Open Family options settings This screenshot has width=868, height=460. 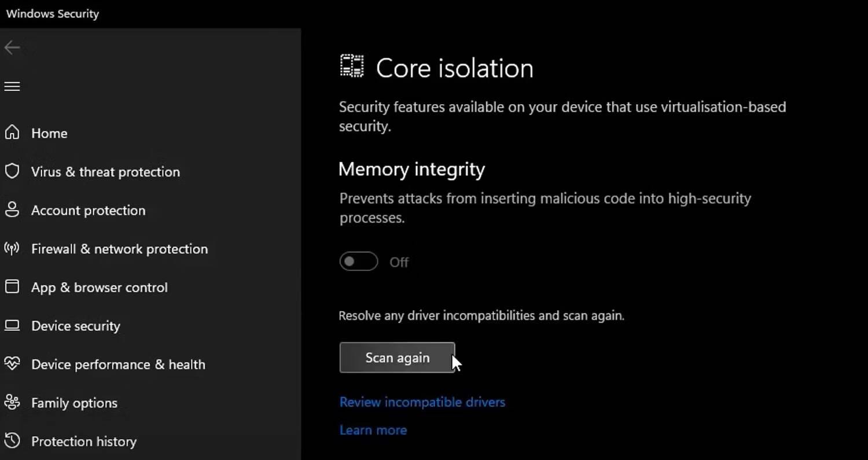75,402
